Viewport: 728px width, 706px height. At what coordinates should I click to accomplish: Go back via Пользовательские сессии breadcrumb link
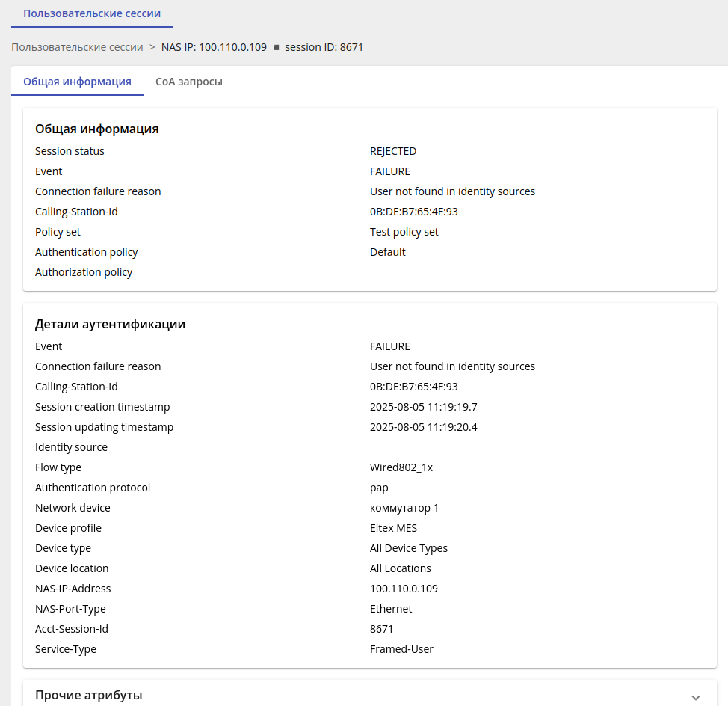pos(77,47)
